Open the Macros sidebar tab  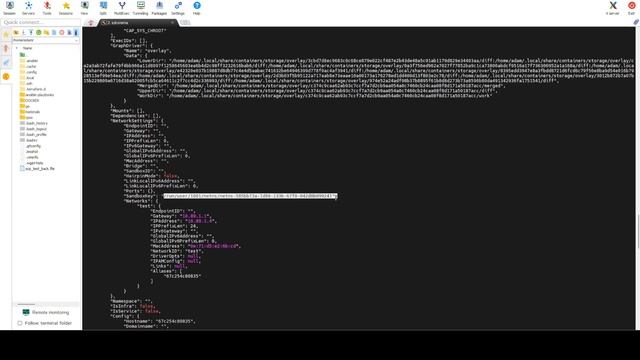(6, 62)
